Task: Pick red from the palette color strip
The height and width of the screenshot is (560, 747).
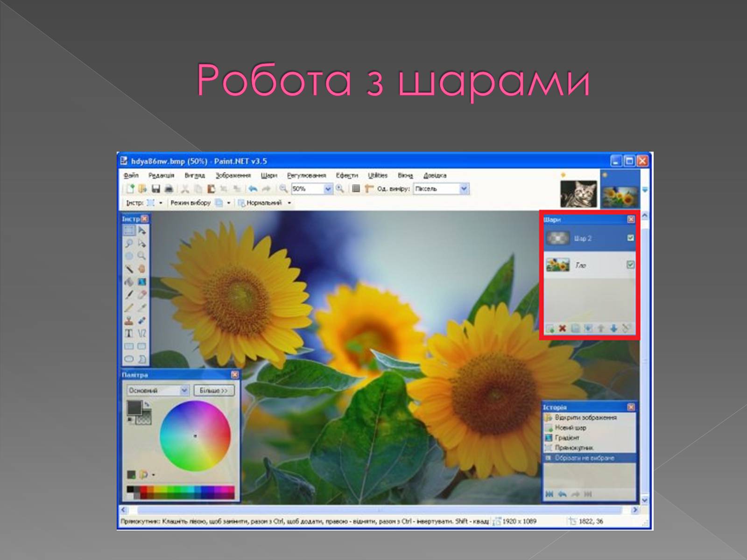Action: point(144,490)
